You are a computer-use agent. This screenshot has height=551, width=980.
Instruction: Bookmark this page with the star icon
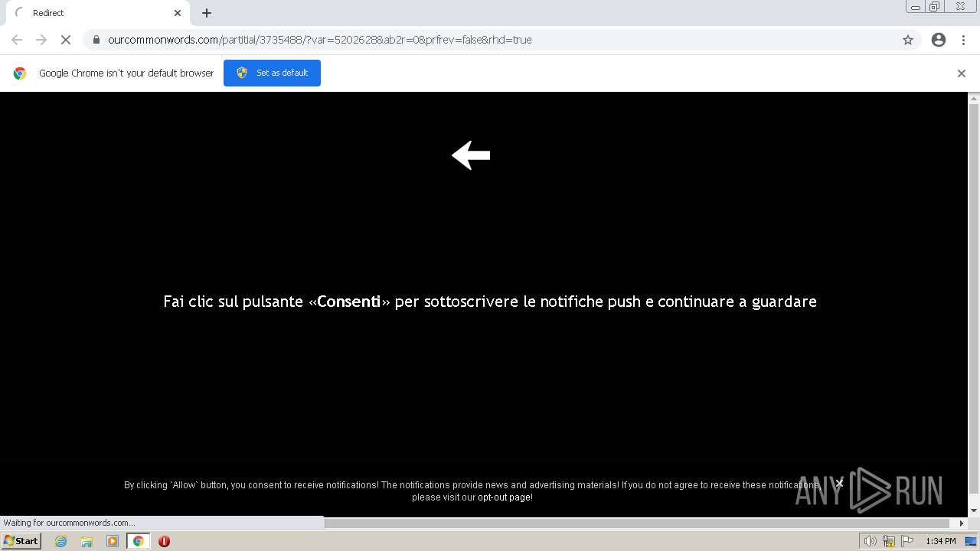(908, 40)
